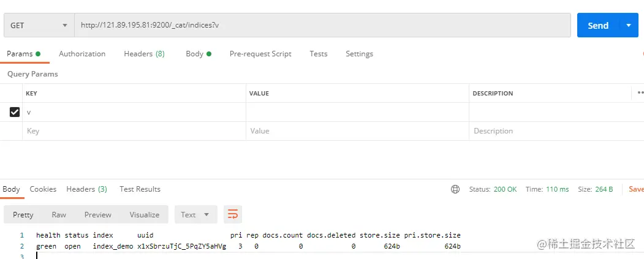Open the Pre-request Script tab
The width and height of the screenshot is (644, 259).
(260, 54)
